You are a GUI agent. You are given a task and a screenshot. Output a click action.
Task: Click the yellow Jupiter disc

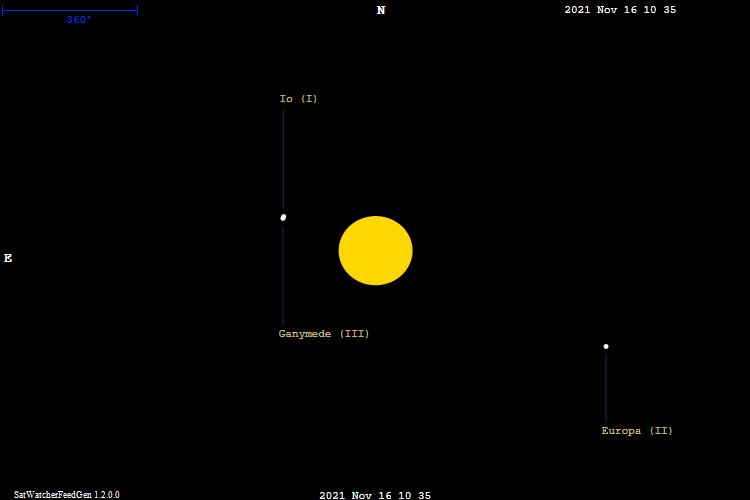[375, 251]
